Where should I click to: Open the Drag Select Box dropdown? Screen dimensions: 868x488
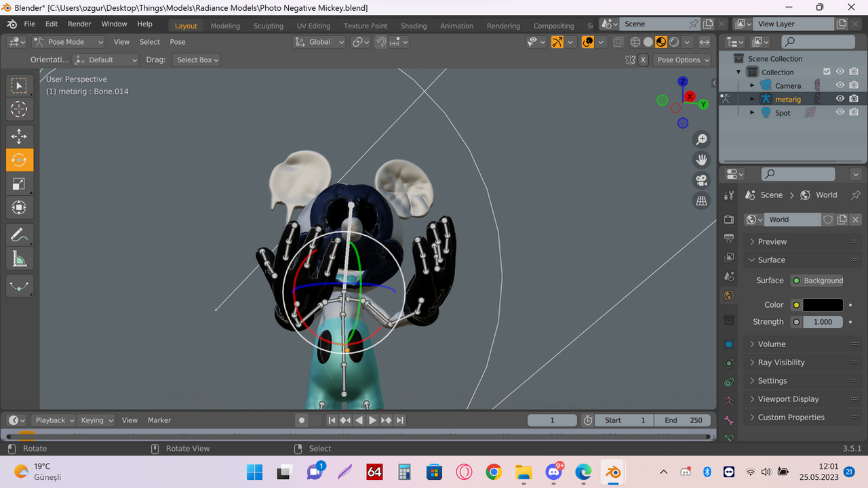[196, 60]
